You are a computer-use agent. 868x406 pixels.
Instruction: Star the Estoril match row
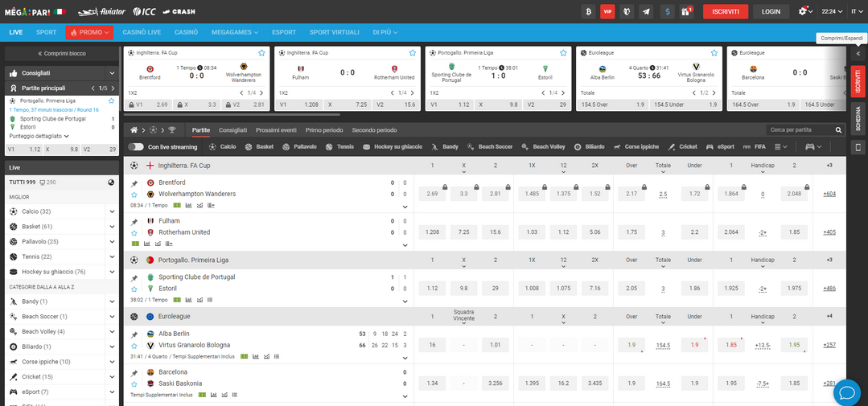click(x=134, y=289)
